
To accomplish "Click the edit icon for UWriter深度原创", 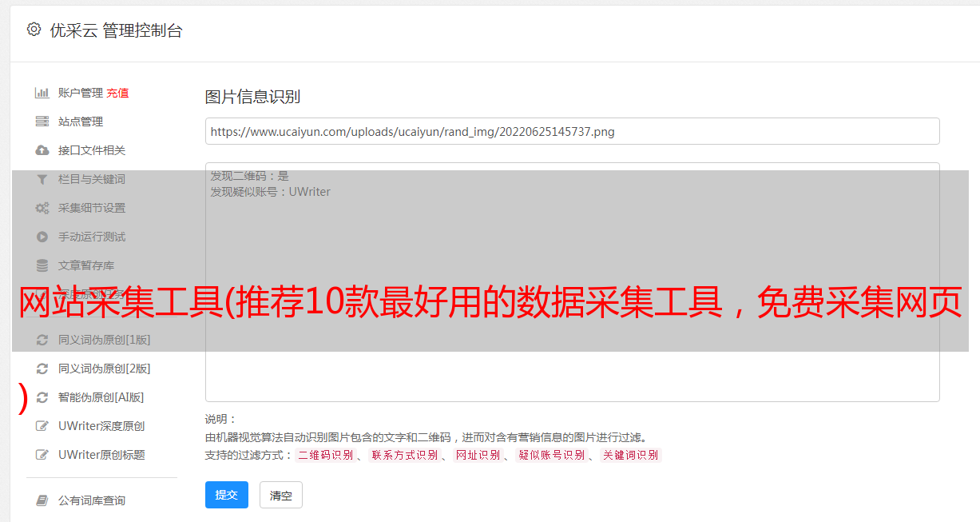I will tap(42, 426).
